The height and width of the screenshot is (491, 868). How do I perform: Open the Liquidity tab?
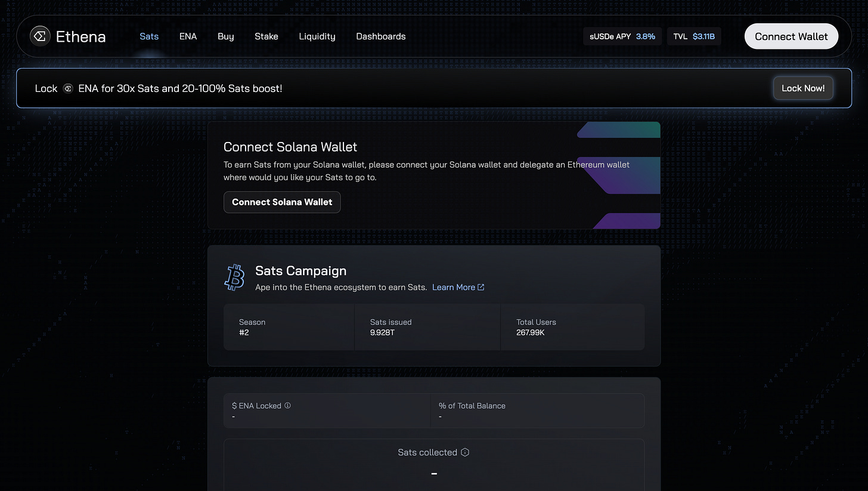[317, 36]
